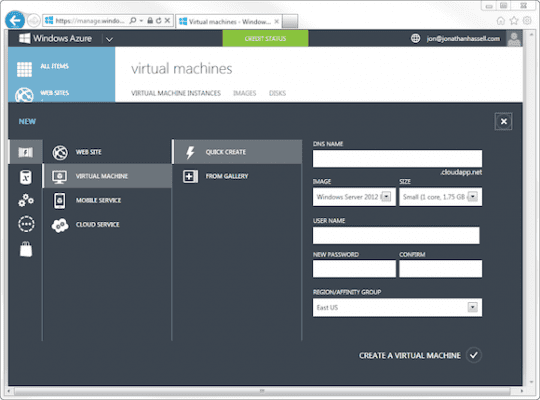Image resolution: width=540 pixels, height=400 pixels.
Task: Click the NEW heading label
Action: (x=27, y=121)
